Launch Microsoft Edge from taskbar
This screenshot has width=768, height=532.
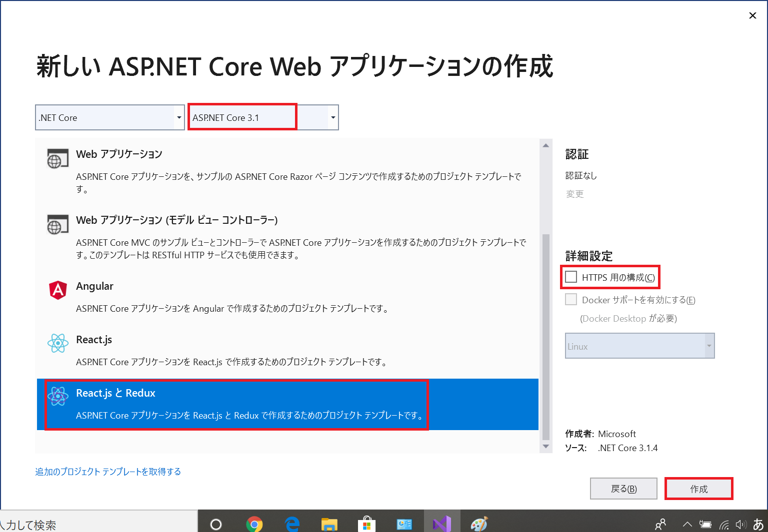(x=292, y=524)
